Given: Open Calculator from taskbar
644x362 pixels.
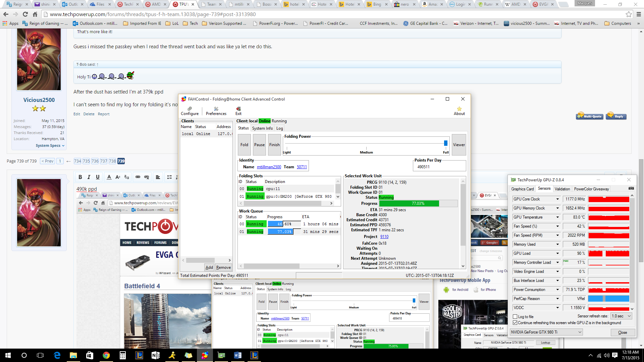Looking at the screenshot, I should (122, 355).
